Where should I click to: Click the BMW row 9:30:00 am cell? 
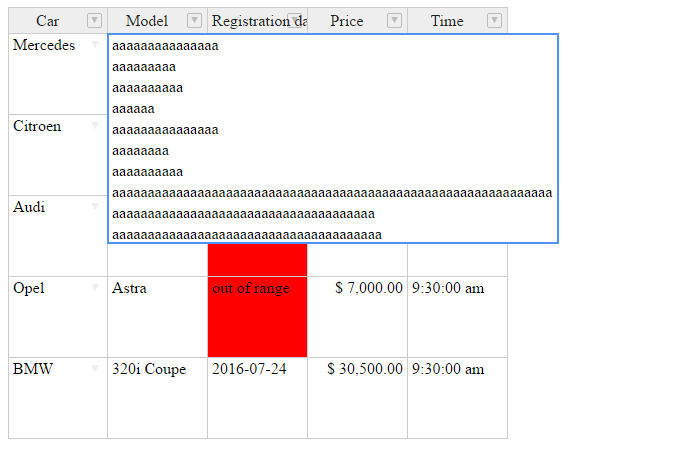pyautogui.click(x=457, y=398)
